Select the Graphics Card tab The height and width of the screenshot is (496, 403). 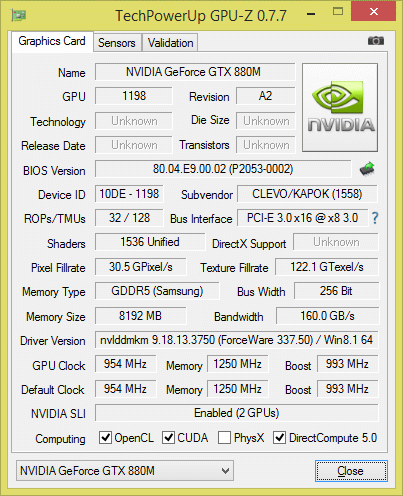[52, 41]
